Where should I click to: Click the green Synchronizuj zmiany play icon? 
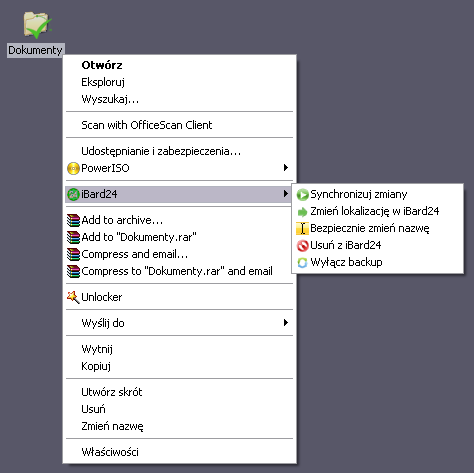tap(302, 195)
